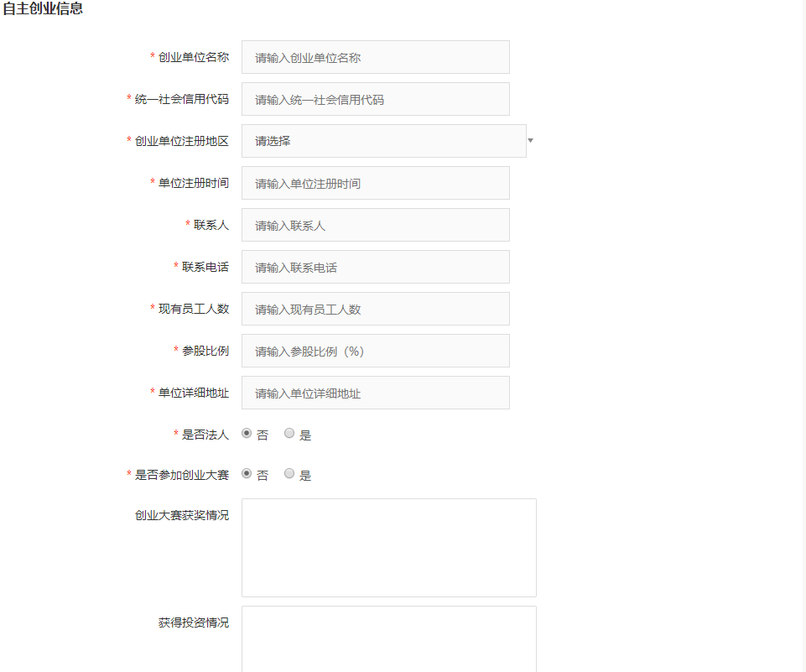
Task: Click the 创业单位注册地区 label text
Action: point(181,141)
